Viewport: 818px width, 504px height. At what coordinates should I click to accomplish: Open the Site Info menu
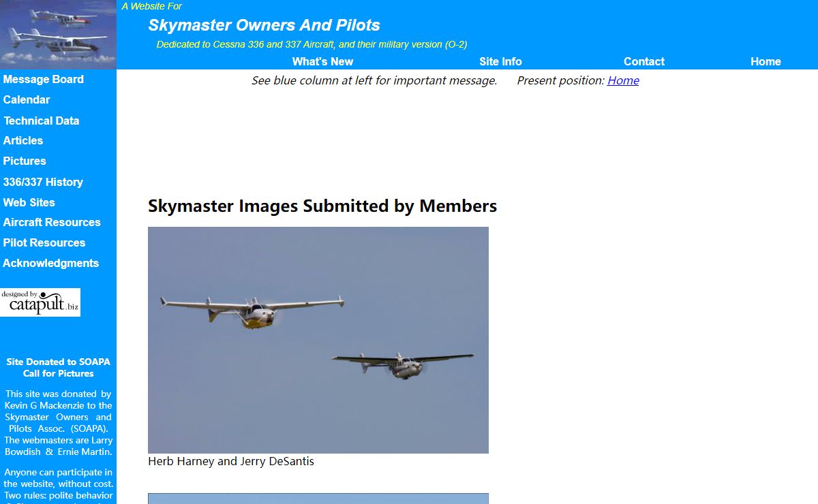pos(500,61)
